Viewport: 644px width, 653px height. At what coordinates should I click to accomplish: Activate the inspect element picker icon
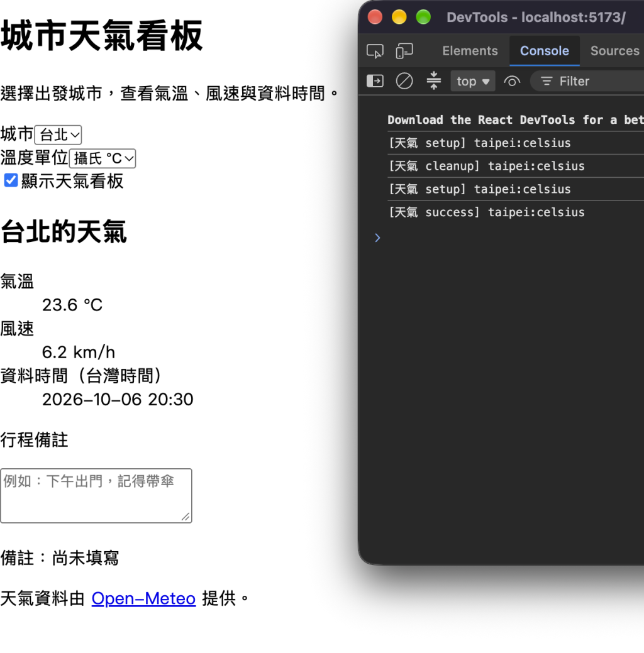pos(375,52)
